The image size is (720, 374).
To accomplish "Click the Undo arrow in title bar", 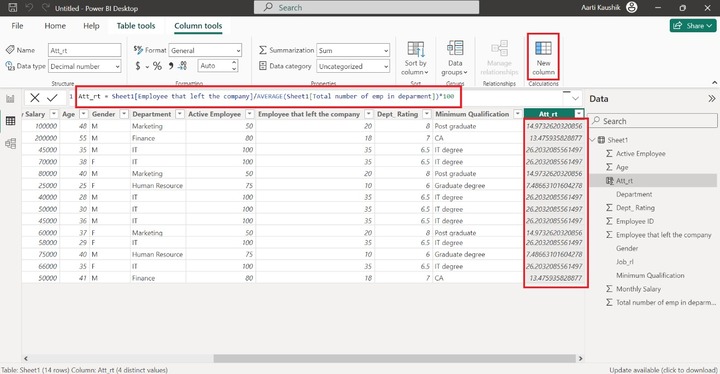I will tap(29, 8).
